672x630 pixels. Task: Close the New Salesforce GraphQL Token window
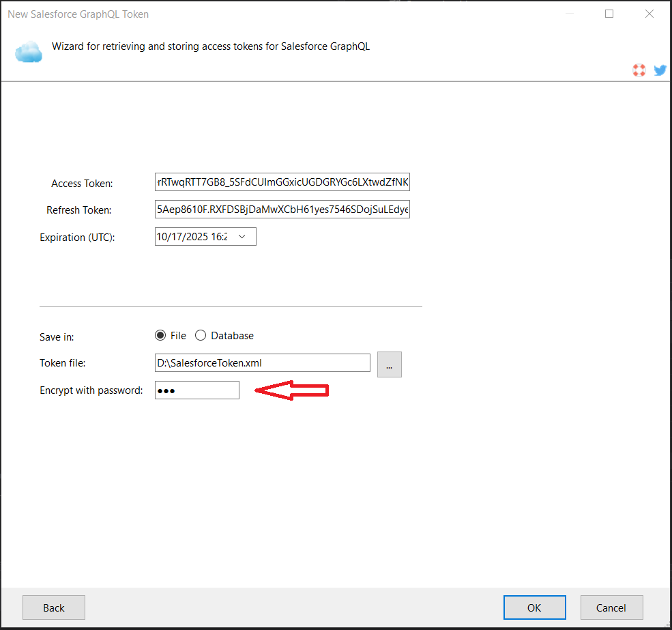pyautogui.click(x=650, y=14)
